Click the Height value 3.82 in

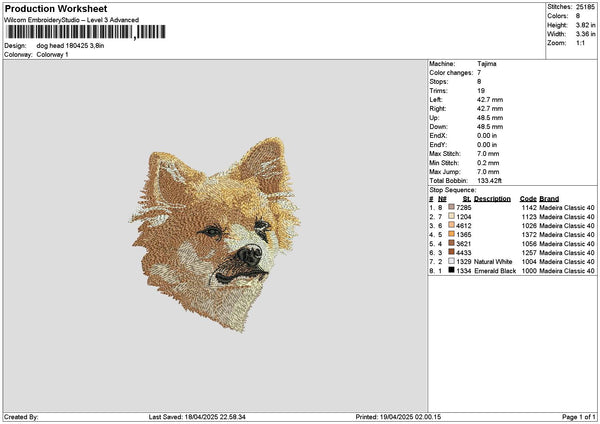point(585,25)
